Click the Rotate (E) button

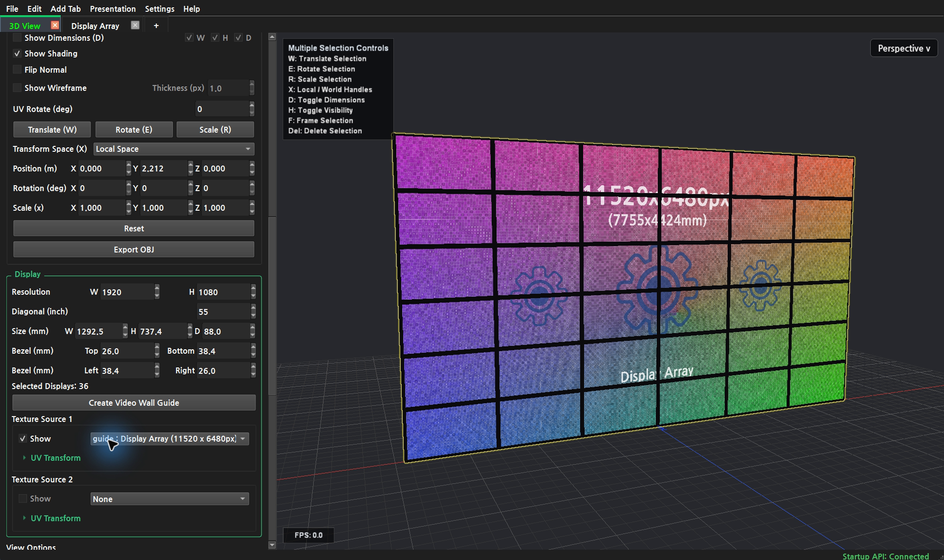click(134, 130)
